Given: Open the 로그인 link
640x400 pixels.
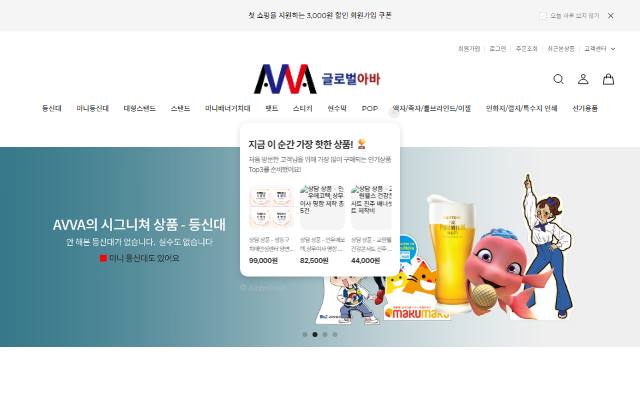Looking at the screenshot, I should click(x=498, y=49).
